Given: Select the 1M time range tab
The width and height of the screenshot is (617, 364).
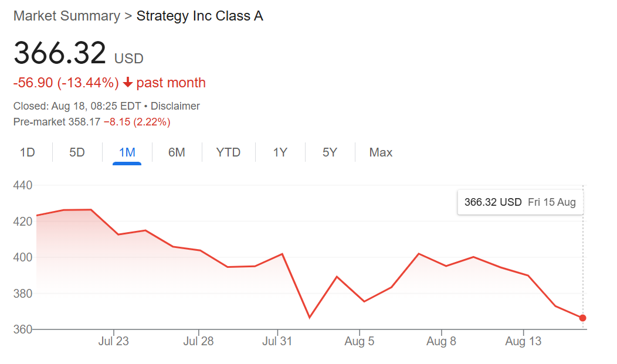Looking at the screenshot, I should [x=127, y=152].
